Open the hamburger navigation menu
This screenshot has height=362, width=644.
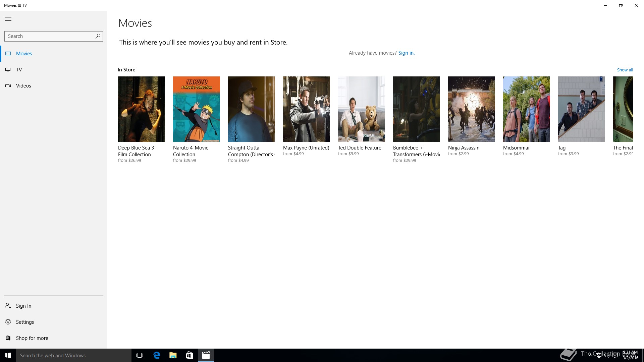click(8, 19)
